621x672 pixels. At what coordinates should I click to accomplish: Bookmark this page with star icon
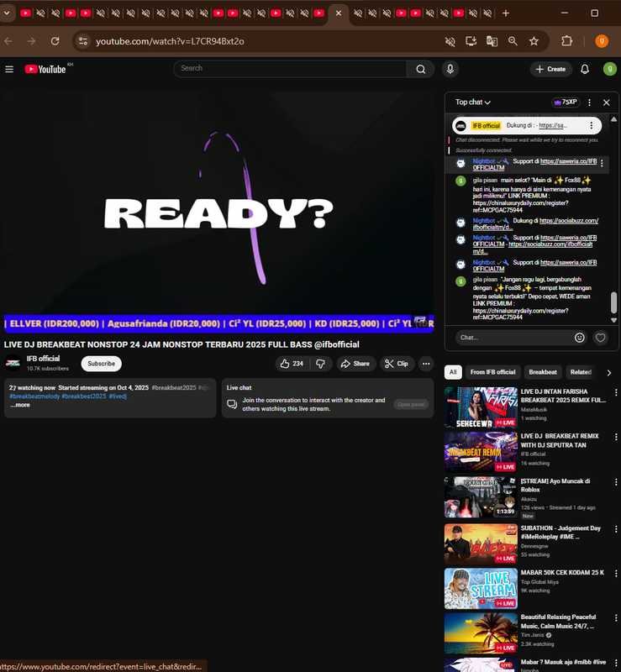click(534, 41)
